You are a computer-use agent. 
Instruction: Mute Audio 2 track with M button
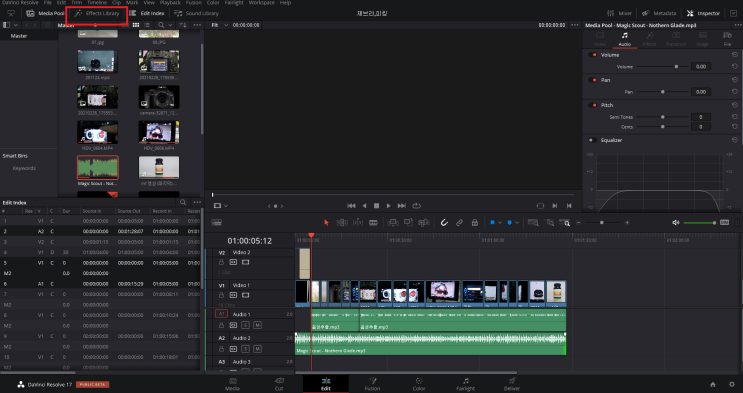(257, 349)
